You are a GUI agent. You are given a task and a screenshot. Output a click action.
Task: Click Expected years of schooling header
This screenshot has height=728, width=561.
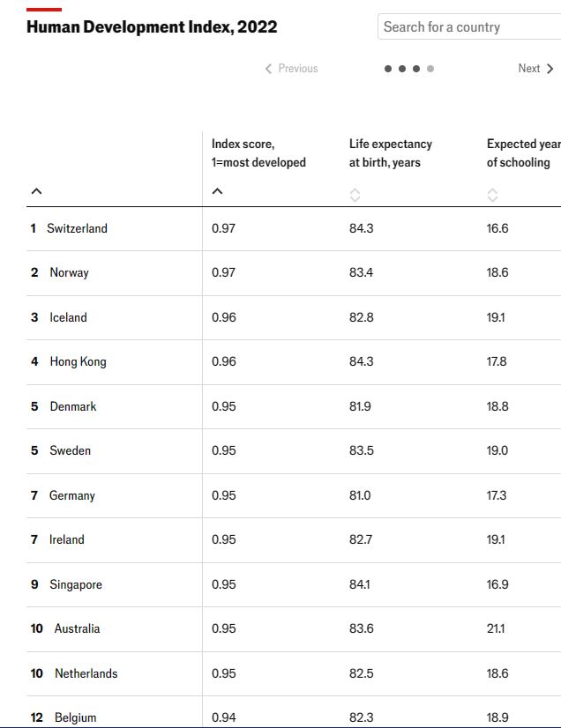tap(522, 153)
